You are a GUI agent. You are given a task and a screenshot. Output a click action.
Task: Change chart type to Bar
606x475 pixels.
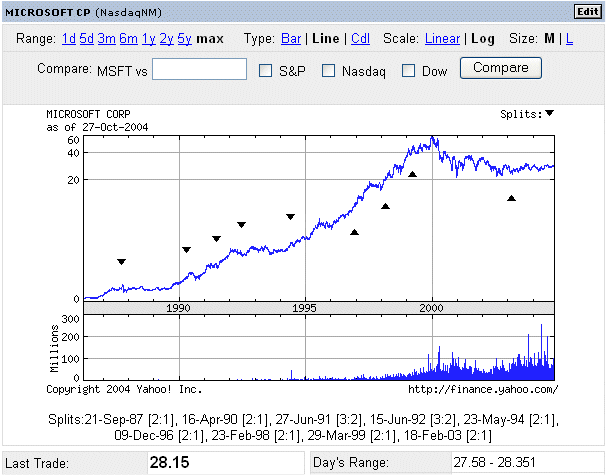(x=291, y=39)
